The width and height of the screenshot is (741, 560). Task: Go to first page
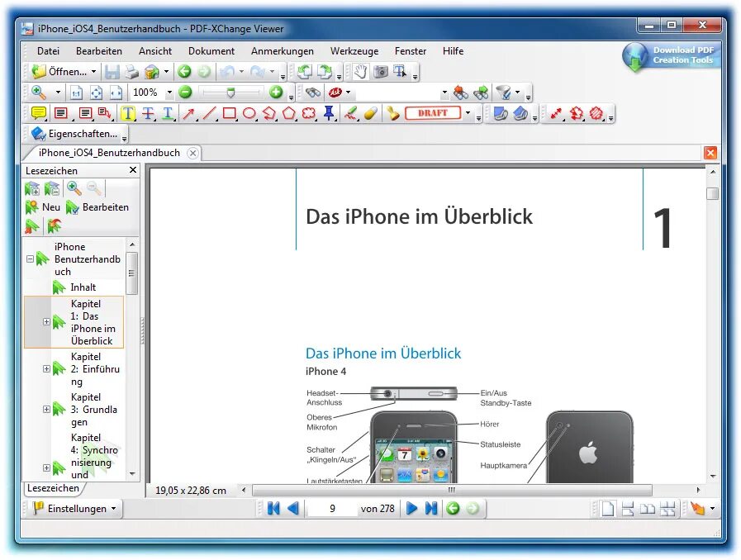click(x=273, y=509)
